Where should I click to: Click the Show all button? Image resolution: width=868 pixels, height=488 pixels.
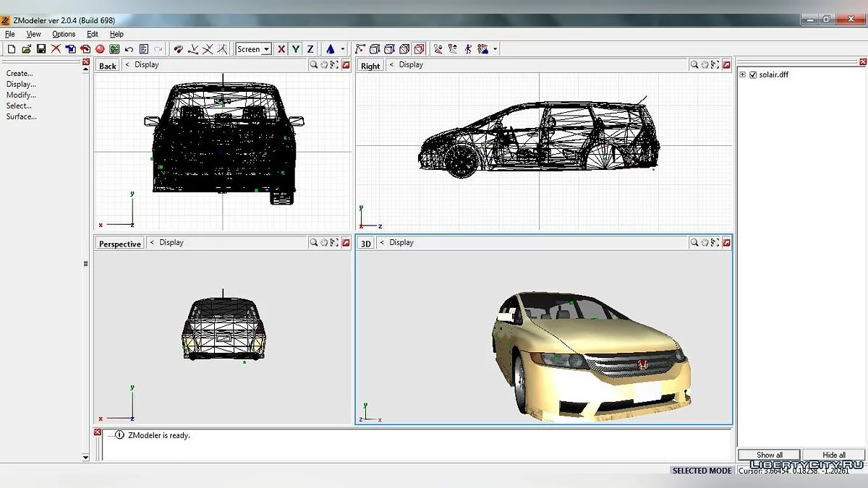[x=769, y=455]
